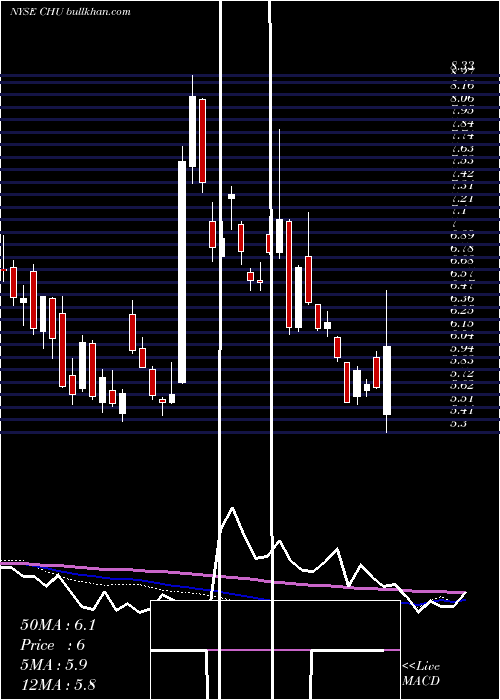Click the 6.78 price axis label
The width and height of the screenshot is (500, 700).
(462, 249)
